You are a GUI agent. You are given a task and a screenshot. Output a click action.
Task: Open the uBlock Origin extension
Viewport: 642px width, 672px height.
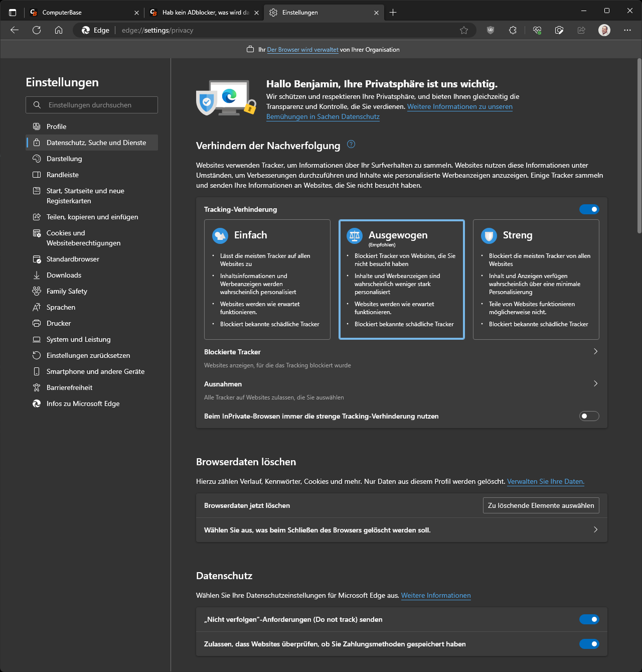(x=490, y=30)
